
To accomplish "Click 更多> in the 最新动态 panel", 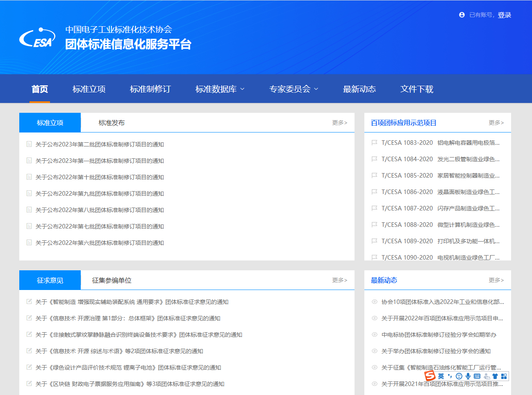I will click(496, 280).
